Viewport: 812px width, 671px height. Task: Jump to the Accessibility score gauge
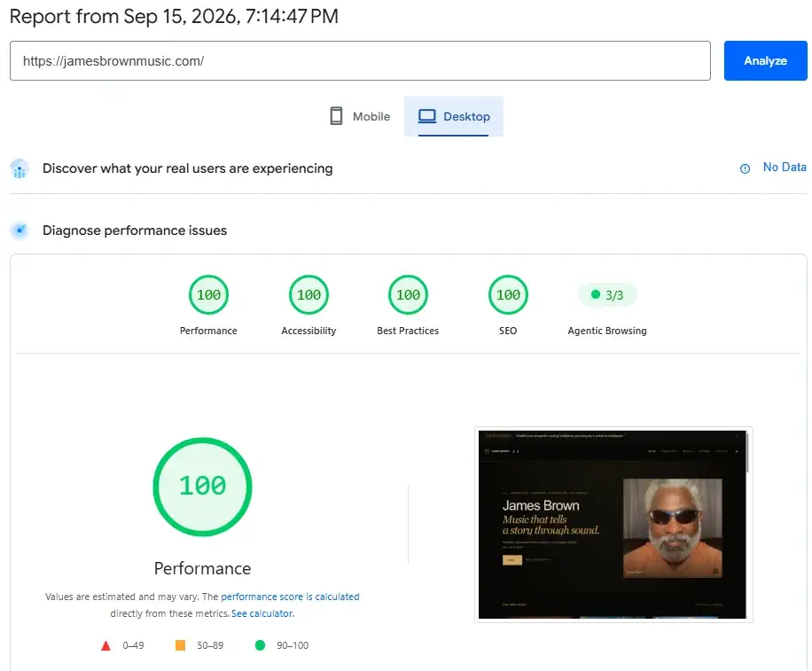(308, 294)
